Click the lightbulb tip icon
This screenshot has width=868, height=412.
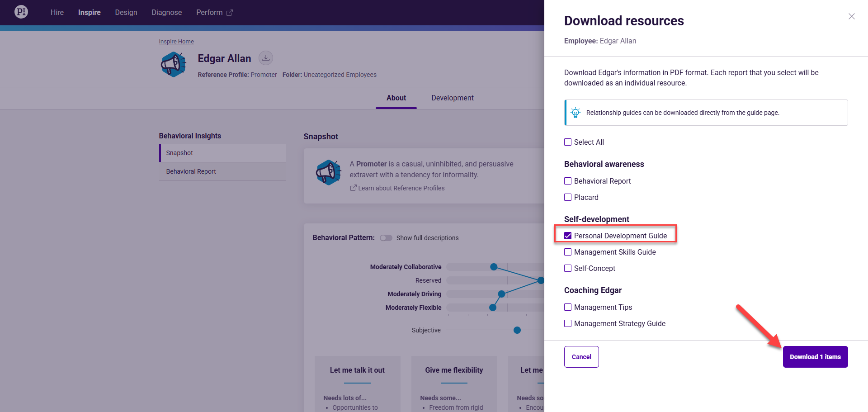click(575, 113)
